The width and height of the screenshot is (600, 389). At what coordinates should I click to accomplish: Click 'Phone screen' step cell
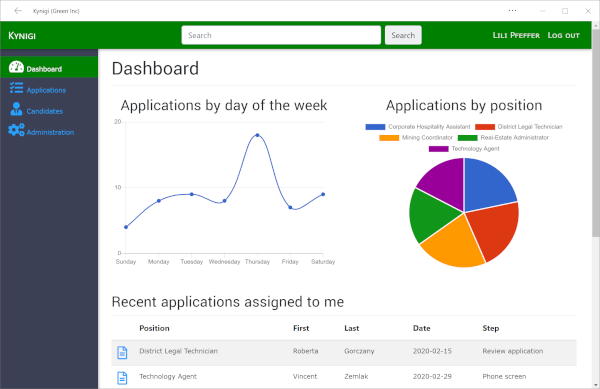click(x=504, y=376)
